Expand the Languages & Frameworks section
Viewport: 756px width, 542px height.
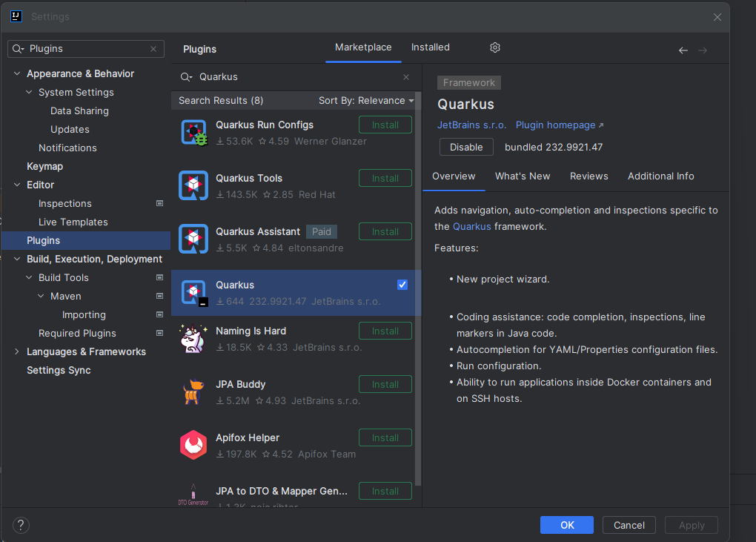(x=17, y=351)
